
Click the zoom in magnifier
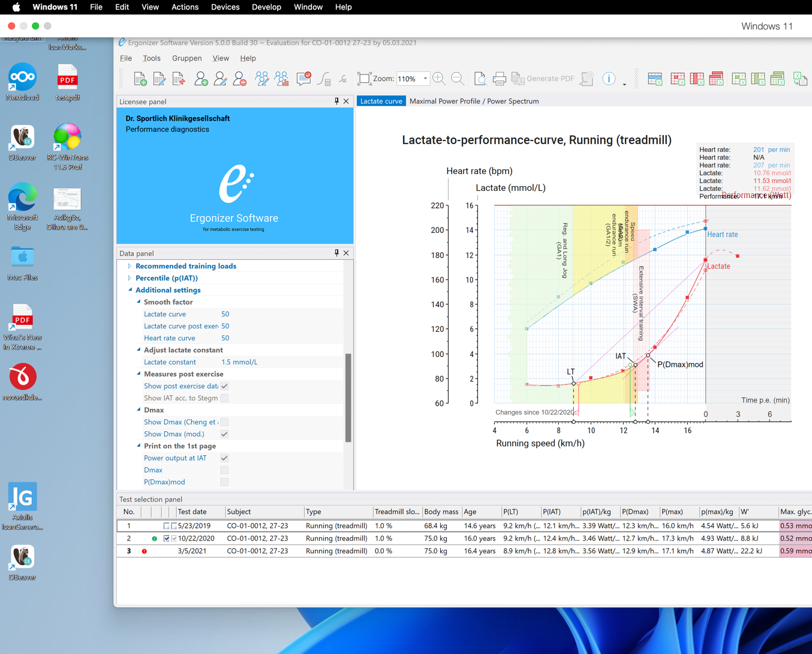coord(439,79)
